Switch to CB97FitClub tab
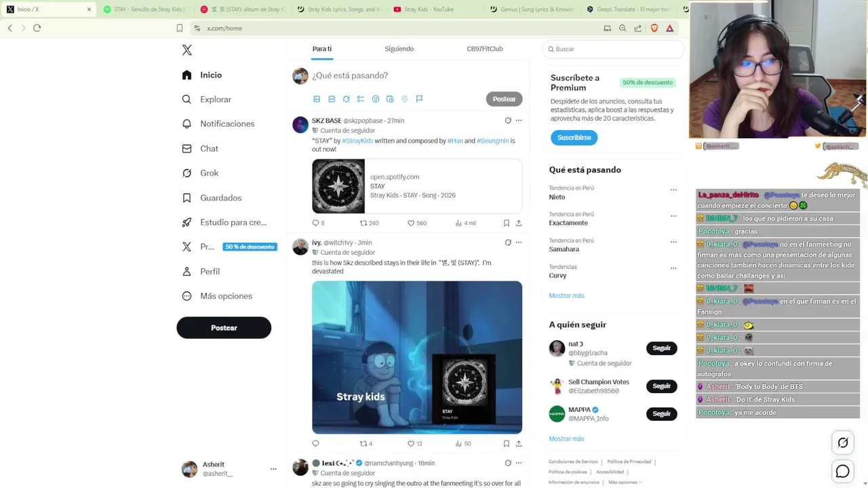 (x=485, y=49)
